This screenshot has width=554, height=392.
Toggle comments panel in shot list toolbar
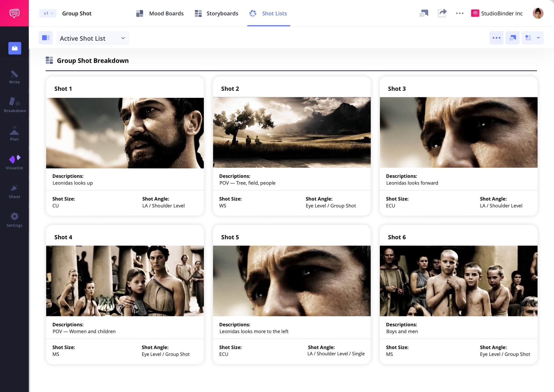(x=512, y=38)
